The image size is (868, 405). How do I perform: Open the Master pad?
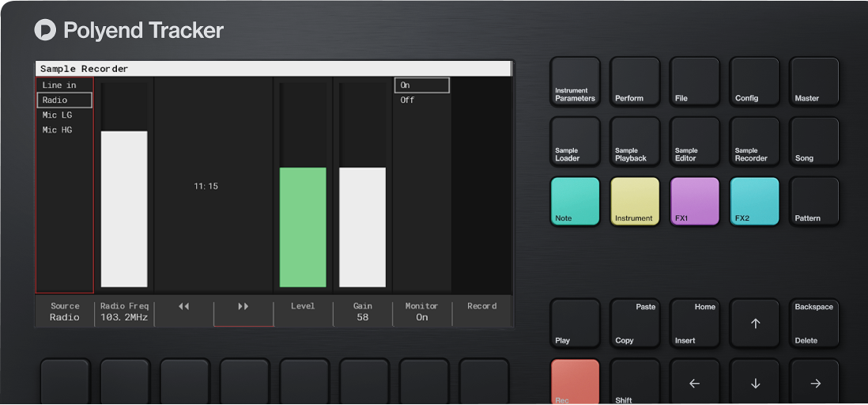click(x=814, y=81)
